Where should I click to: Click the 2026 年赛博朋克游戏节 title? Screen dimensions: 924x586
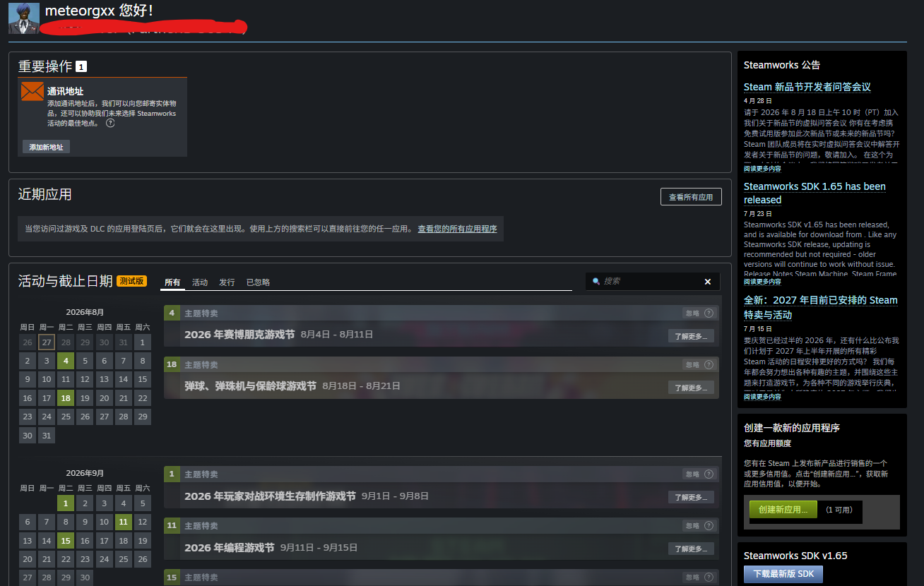point(239,335)
